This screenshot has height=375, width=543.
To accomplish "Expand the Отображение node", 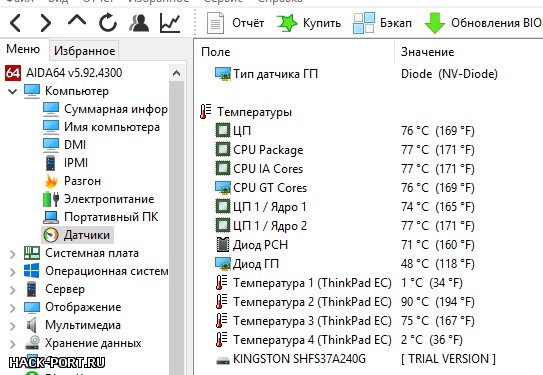I will (12, 308).
